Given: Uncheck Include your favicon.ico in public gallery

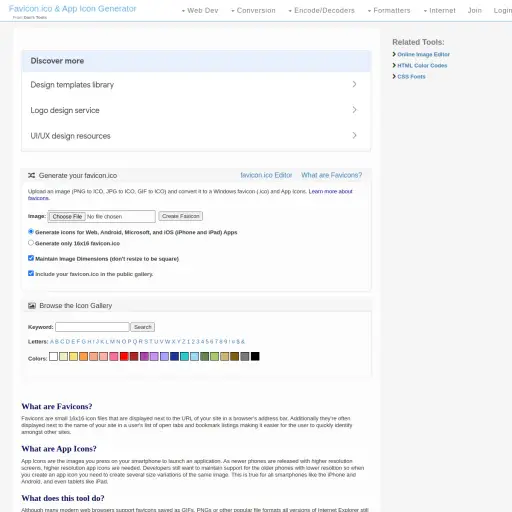Looking at the screenshot, I should (31, 273).
